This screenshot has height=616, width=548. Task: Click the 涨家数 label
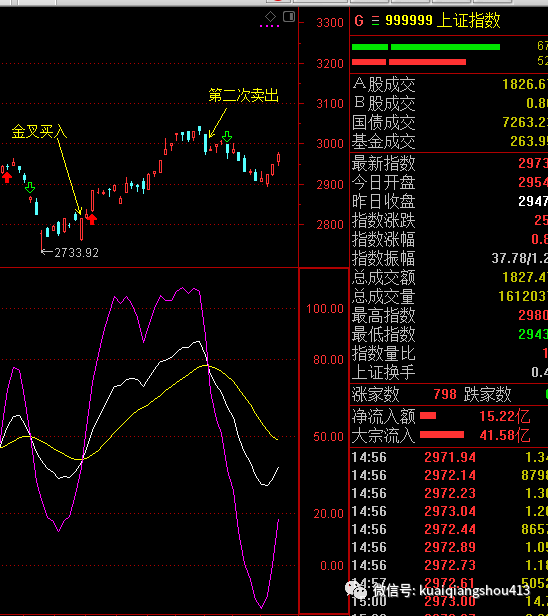tap(376, 394)
